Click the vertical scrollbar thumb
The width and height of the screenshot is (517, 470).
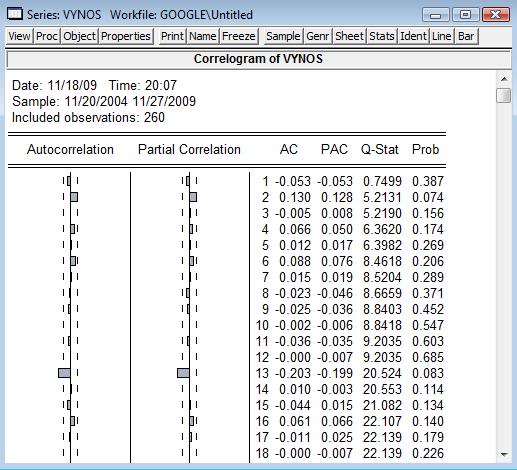coord(503,95)
